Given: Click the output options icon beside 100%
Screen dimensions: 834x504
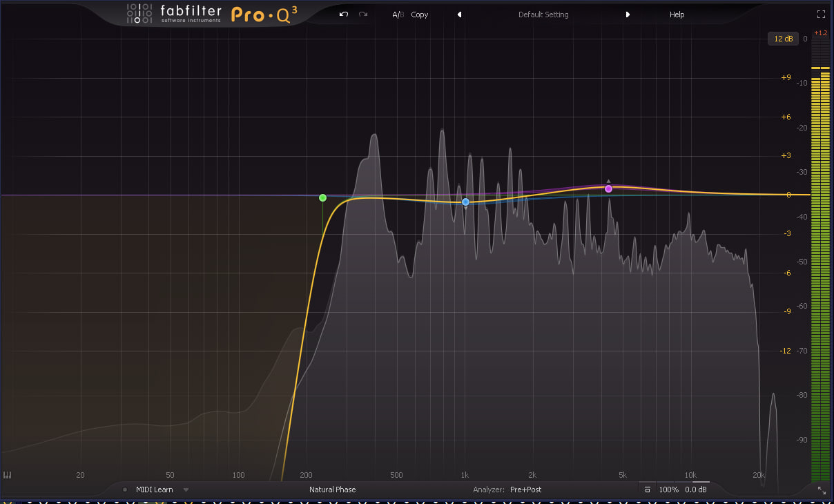Looking at the screenshot, I should coord(647,490).
